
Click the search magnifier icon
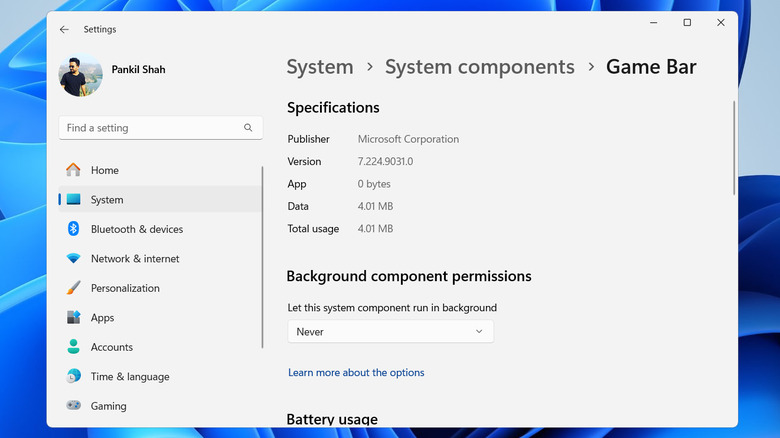(248, 128)
